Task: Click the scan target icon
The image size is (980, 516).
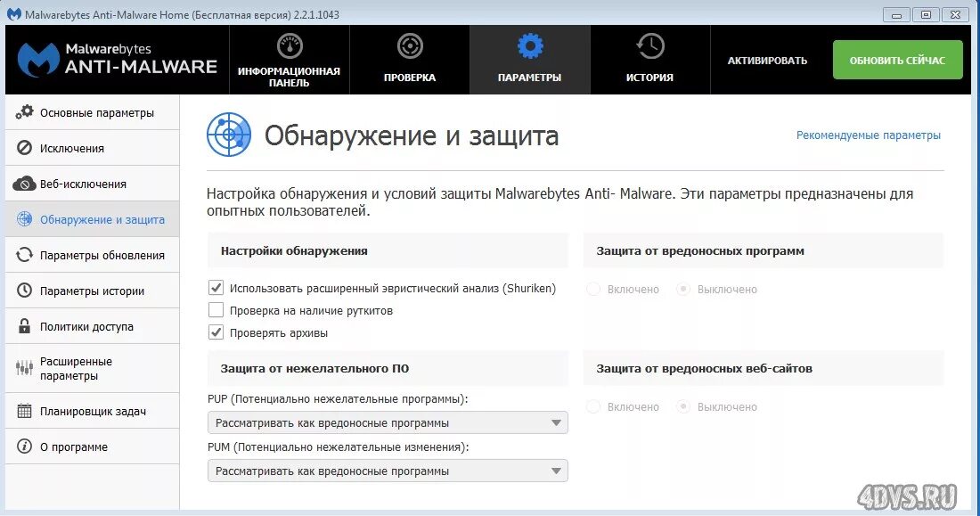Action: tap(410, 45)
